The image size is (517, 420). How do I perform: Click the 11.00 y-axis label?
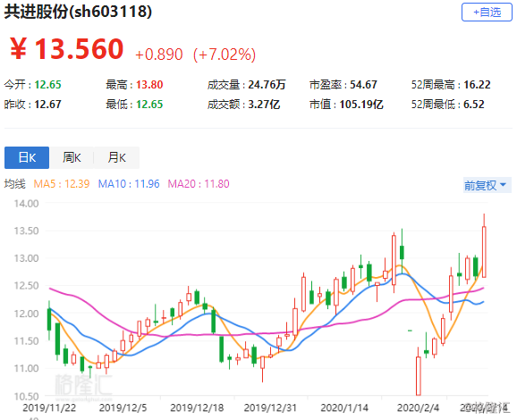click(x=26, y=368)
